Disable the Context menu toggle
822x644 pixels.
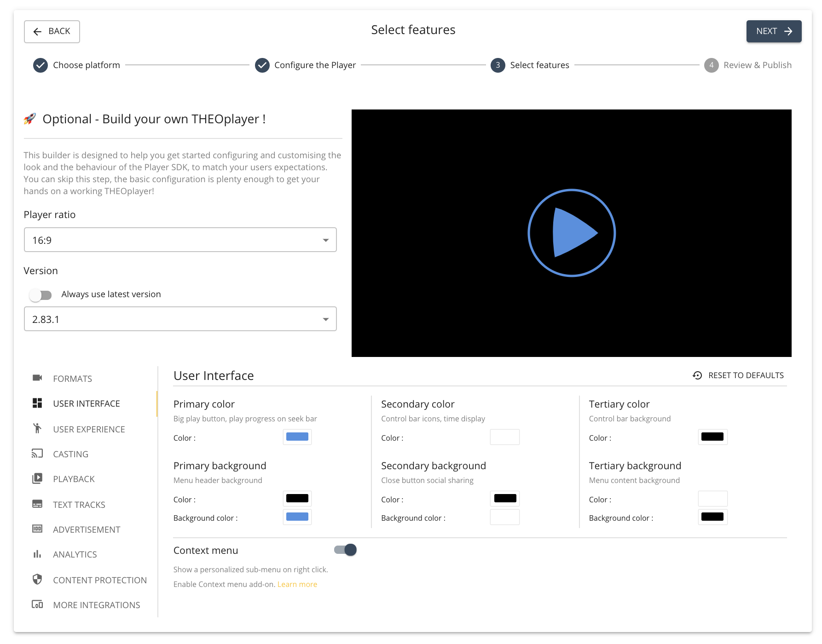click(346, 550)
